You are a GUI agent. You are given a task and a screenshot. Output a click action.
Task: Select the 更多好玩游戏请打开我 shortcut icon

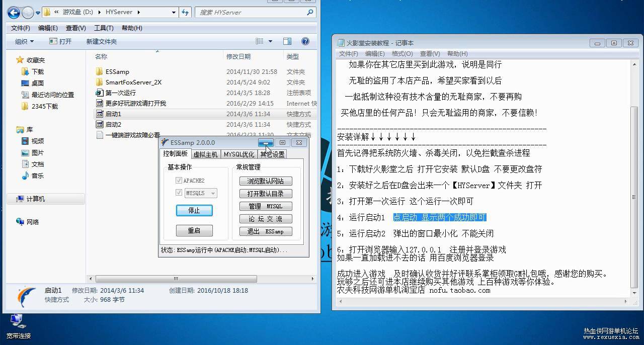[99, 103]
